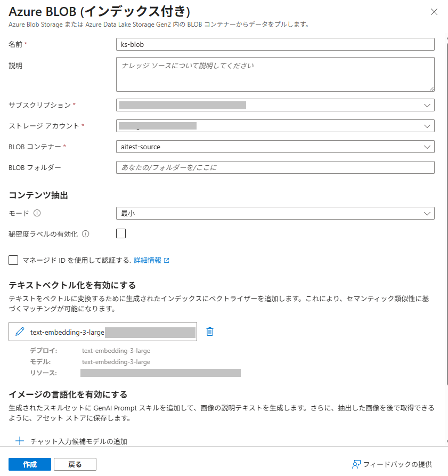The image size is (448, 476).
Task: Check マネージド ID を使用して認証する checkbox
Action: coord(13,260)
